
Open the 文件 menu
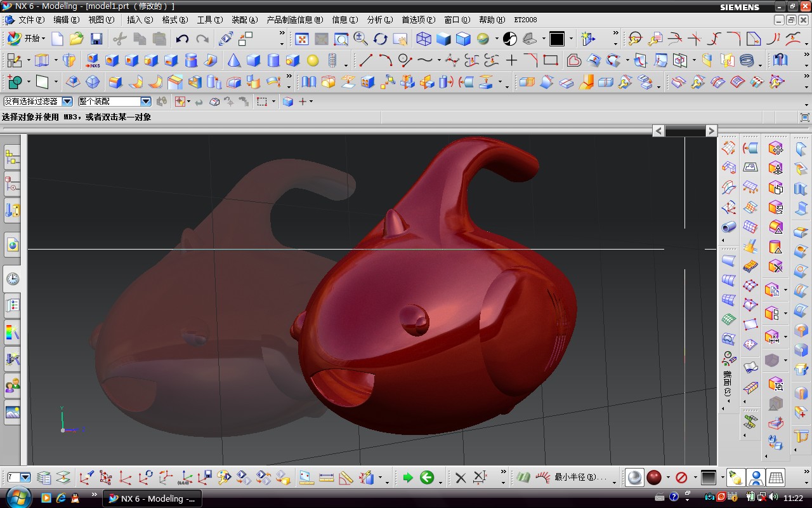click(x=32, y=20)
